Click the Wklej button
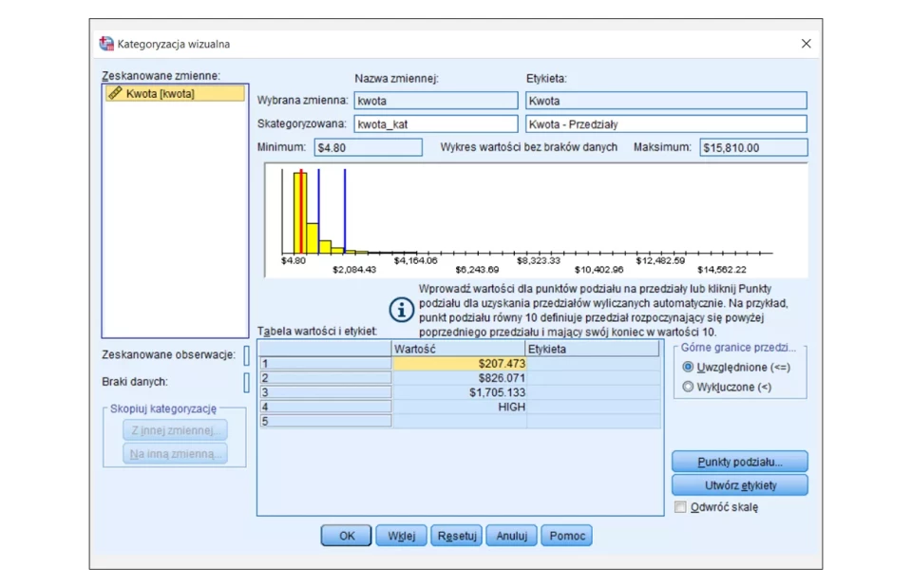 (x=401, y=536)
